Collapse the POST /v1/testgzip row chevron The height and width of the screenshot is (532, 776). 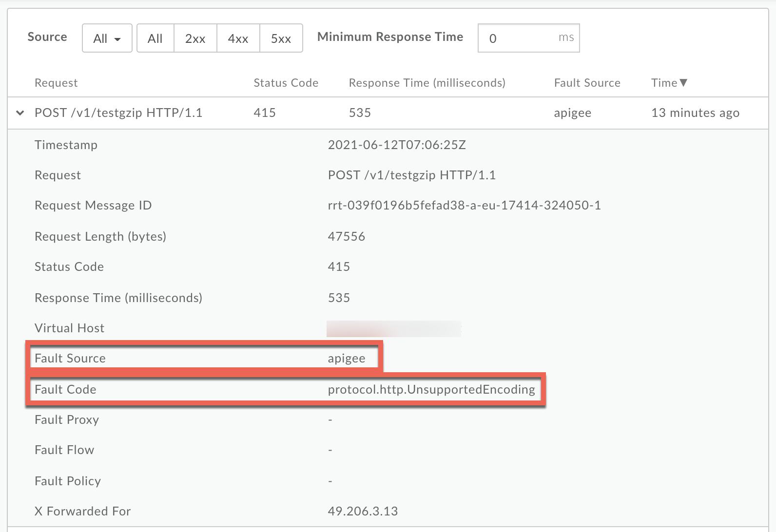pos(20,113)
